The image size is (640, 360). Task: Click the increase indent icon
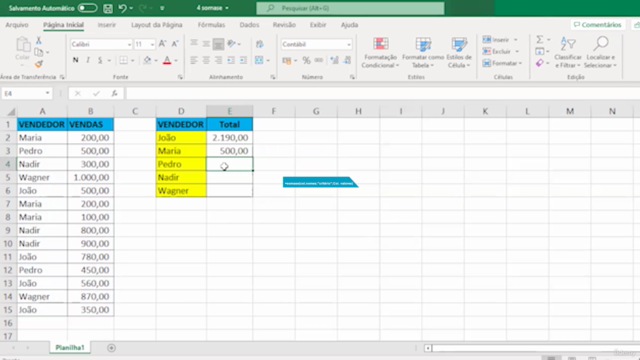pyautogui.click(x=243, y=60)
